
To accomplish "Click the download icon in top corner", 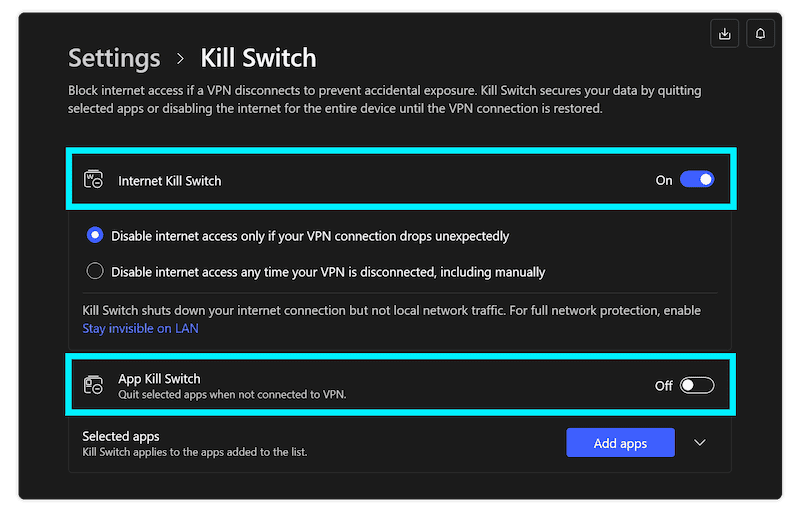I will pyautogui.click(x=724, y=34).
